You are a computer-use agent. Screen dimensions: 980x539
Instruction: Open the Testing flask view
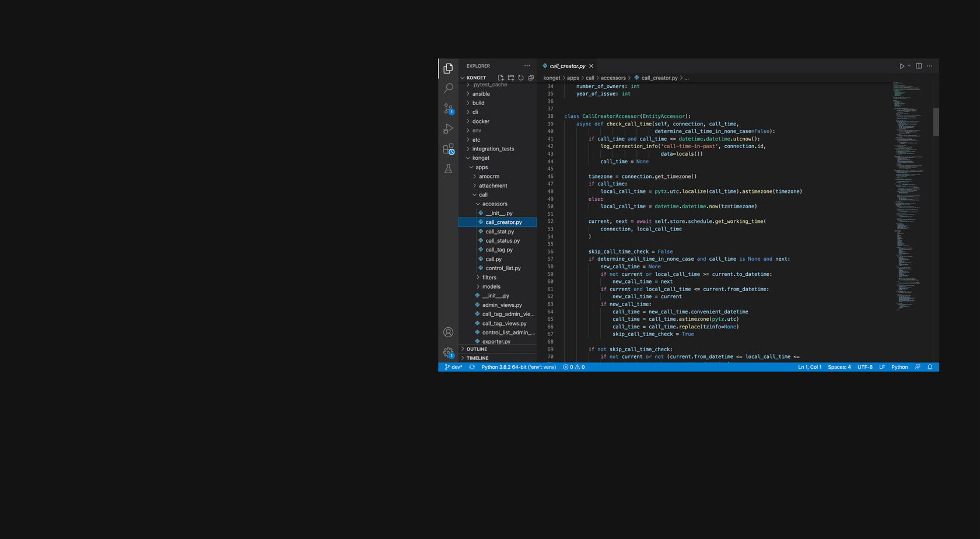click(448, 169)
